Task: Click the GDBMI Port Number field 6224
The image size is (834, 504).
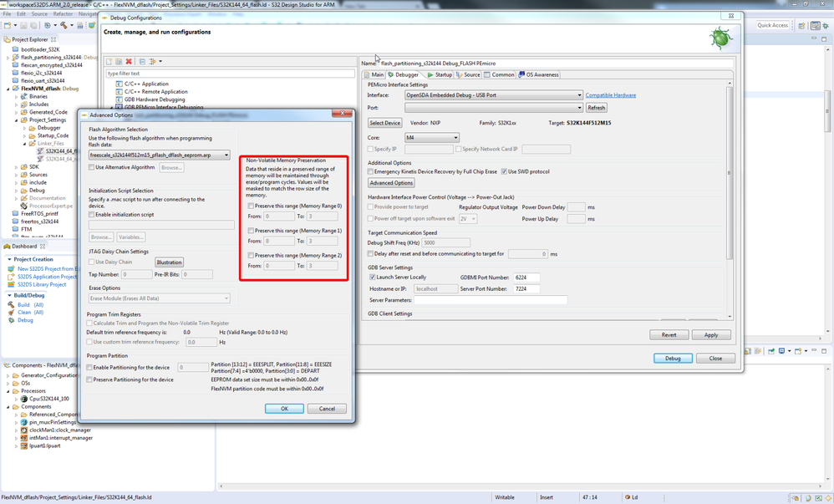Action: point(526,277)
